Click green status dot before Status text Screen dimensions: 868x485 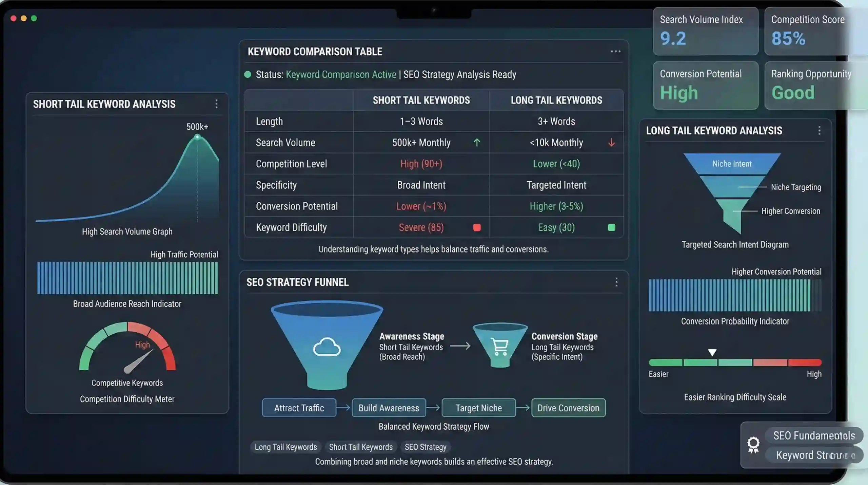click(x=248, y=75)
